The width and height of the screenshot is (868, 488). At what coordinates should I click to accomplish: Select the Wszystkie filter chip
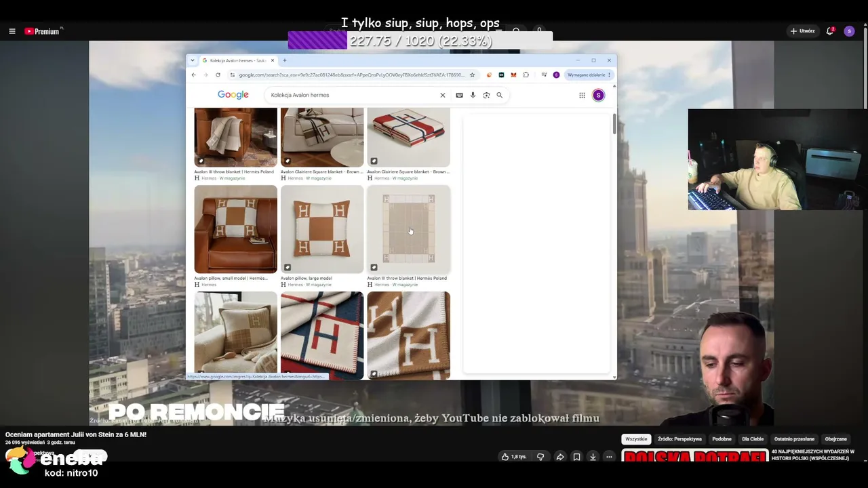tap(636, 439)
